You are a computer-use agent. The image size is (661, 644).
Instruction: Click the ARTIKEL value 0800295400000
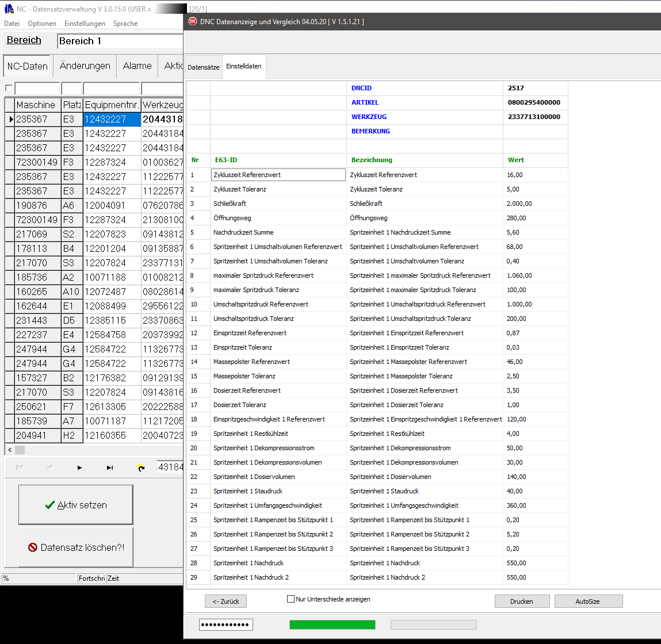pos(536,102)
